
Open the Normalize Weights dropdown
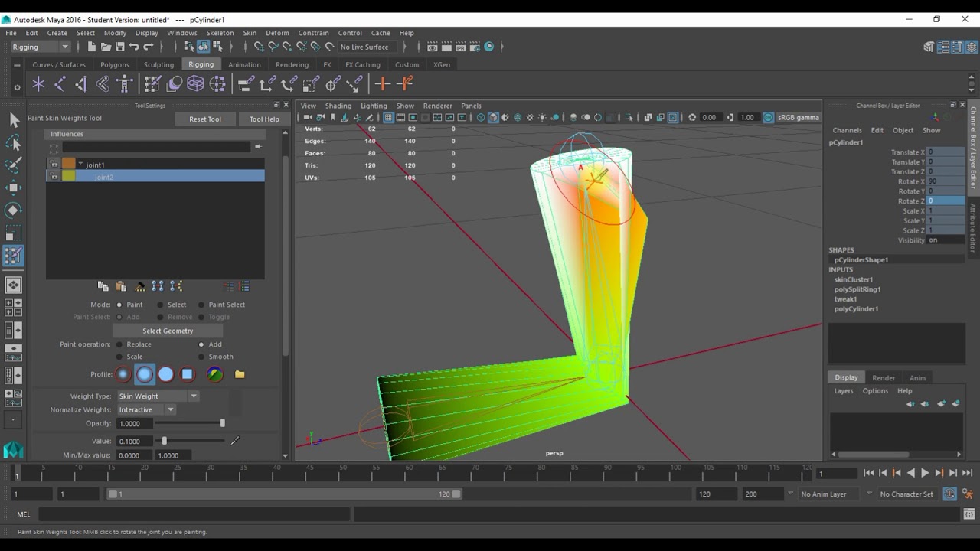(x=146, y=410)
